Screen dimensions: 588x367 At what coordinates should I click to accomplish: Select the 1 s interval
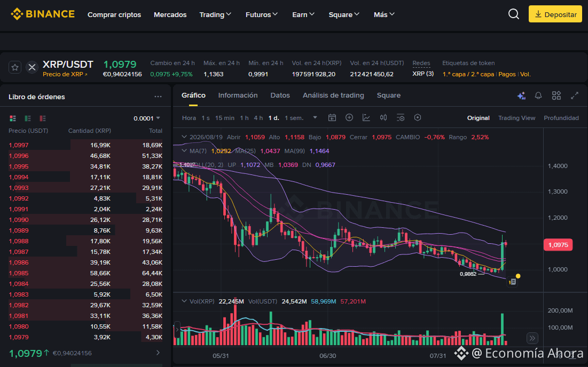pos(206,118)
